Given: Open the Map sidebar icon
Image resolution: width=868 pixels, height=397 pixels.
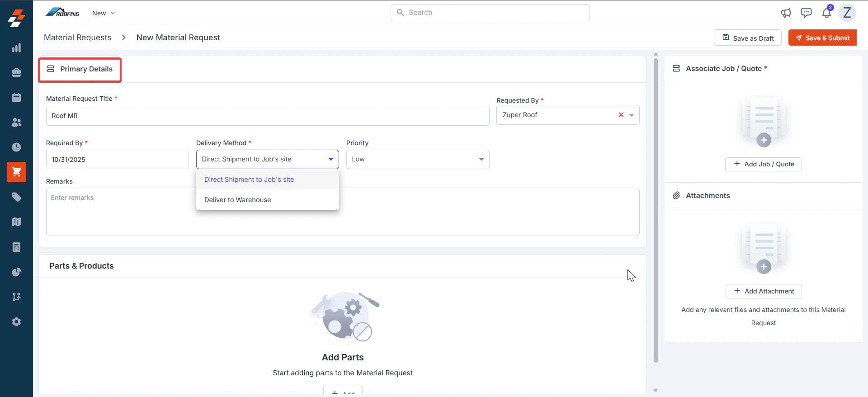Looking at the screenshot, I should pos(16,222).
